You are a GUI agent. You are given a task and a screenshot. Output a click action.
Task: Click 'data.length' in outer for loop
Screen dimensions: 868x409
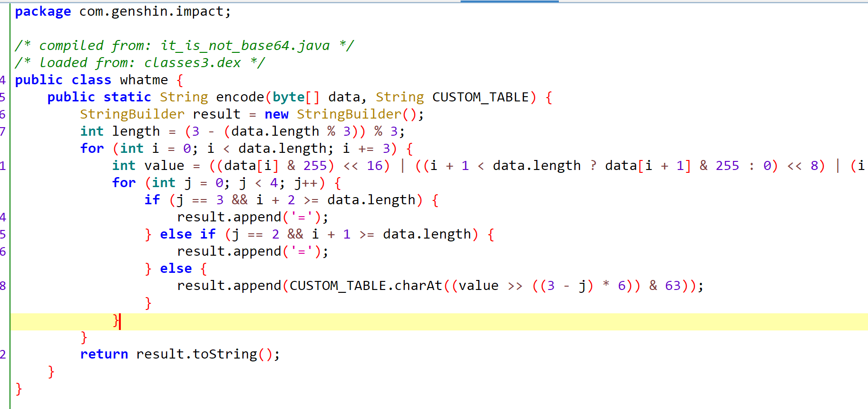tap(283, 149)
